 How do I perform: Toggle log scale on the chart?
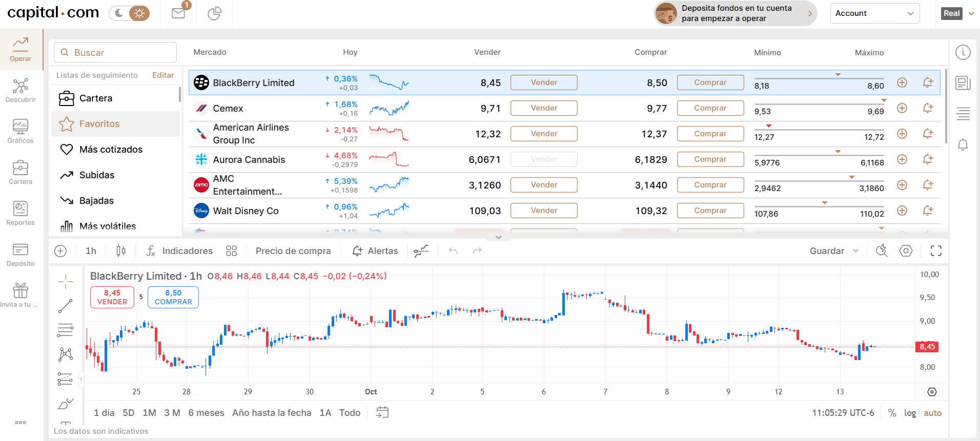click(x=910, y=413)
